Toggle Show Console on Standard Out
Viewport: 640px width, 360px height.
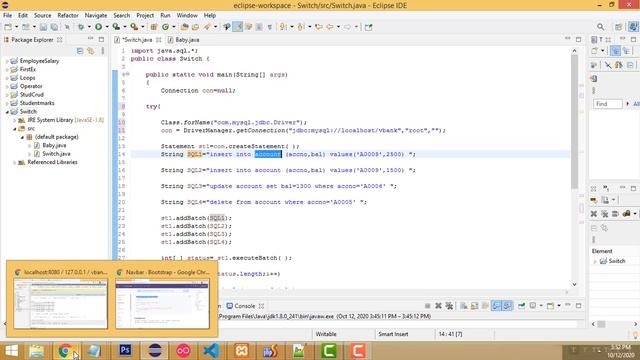coord(496,306)
